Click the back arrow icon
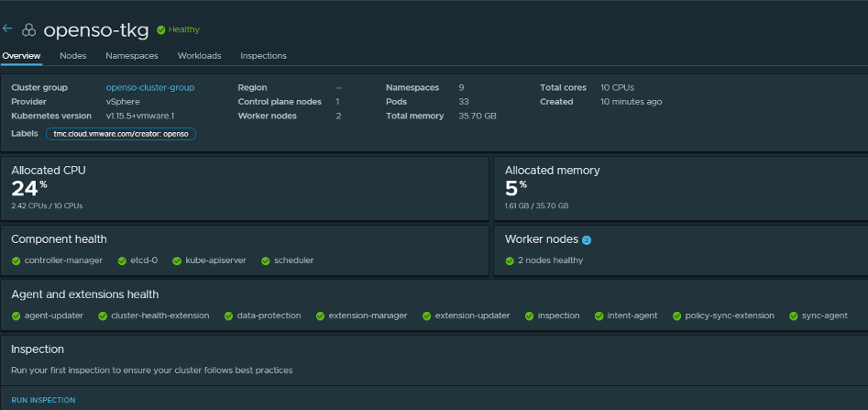 point(7,28)
